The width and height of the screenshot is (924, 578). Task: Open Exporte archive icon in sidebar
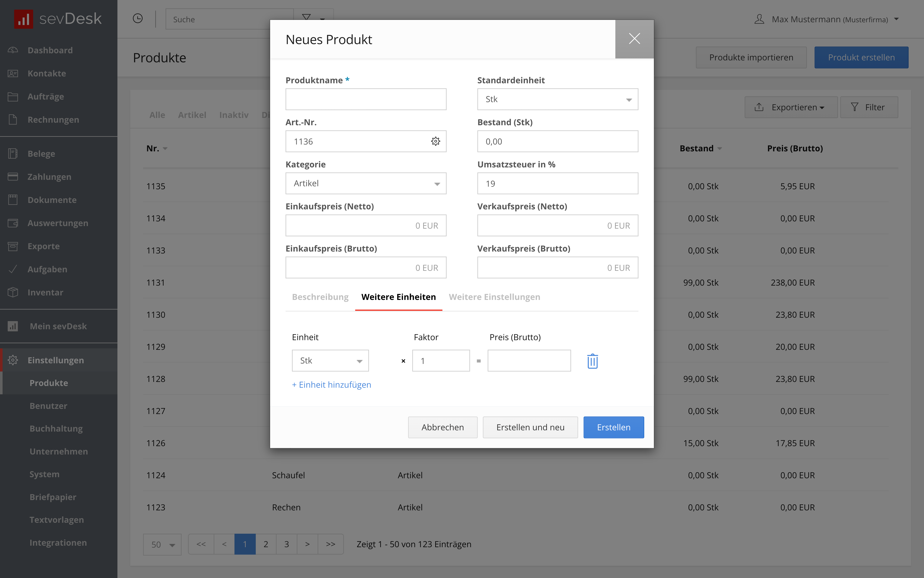pos(13,246)
